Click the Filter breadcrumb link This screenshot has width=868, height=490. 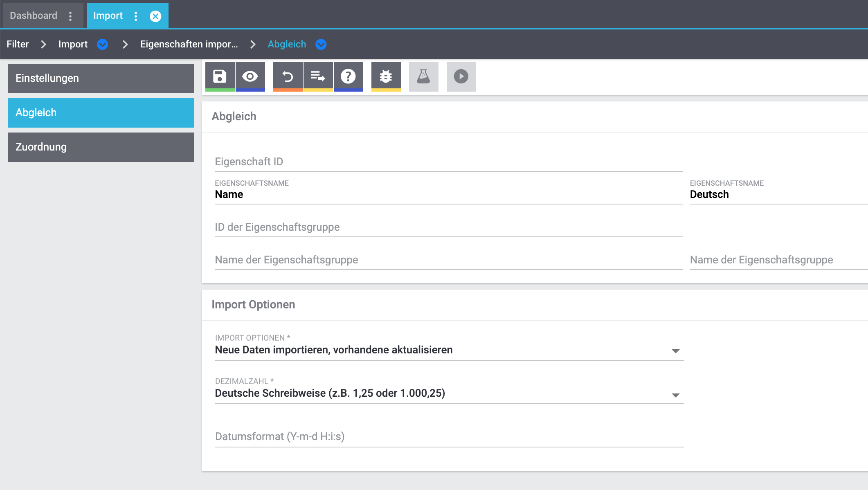18,44
